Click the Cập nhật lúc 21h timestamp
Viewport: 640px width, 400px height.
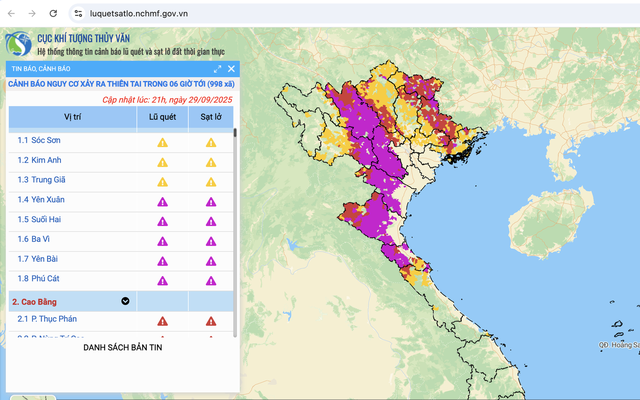[x=167, y=100]
